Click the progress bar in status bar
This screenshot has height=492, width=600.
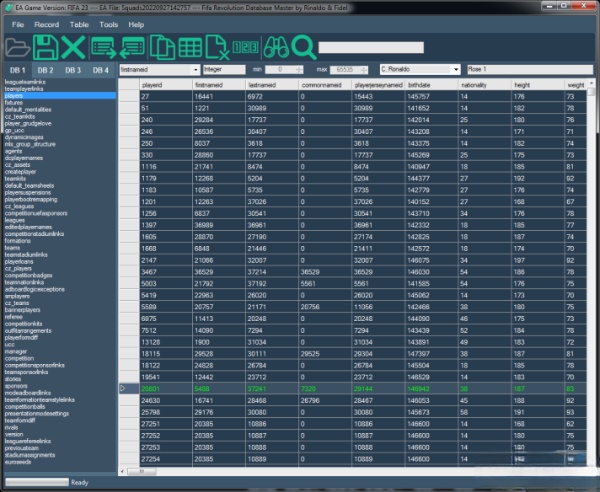point(37,482)
